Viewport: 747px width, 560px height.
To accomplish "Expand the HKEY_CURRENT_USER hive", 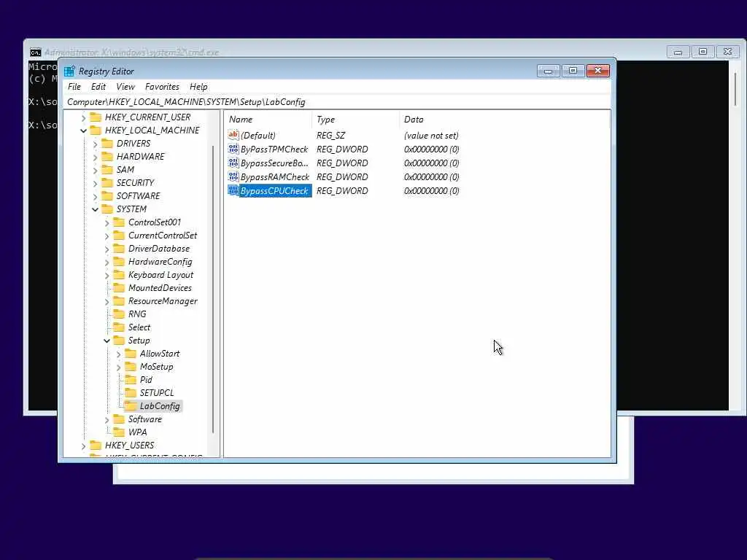I will point(83,117).
